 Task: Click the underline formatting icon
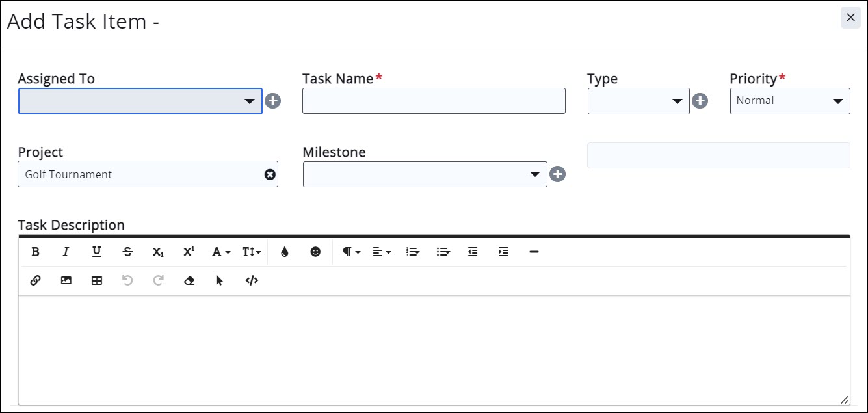(x=96, y=252)
